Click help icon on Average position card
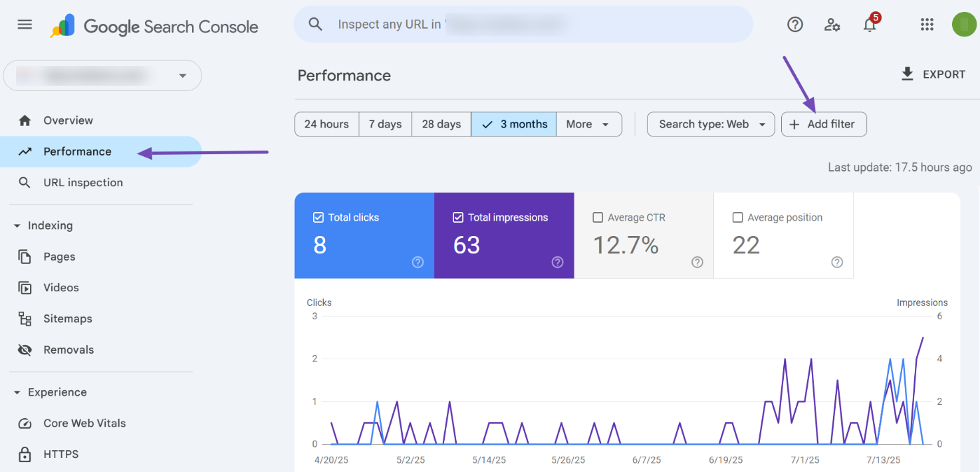980x472 pixels. pos(837,262)
